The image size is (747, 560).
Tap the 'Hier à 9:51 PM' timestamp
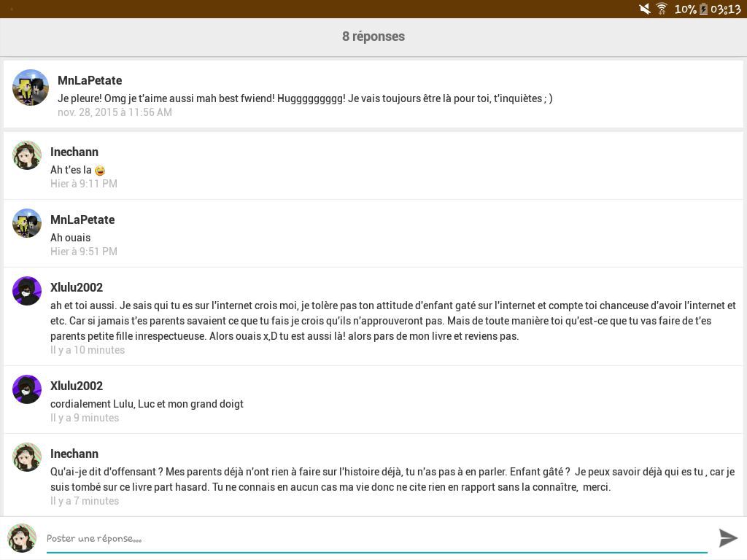(84, 252)
